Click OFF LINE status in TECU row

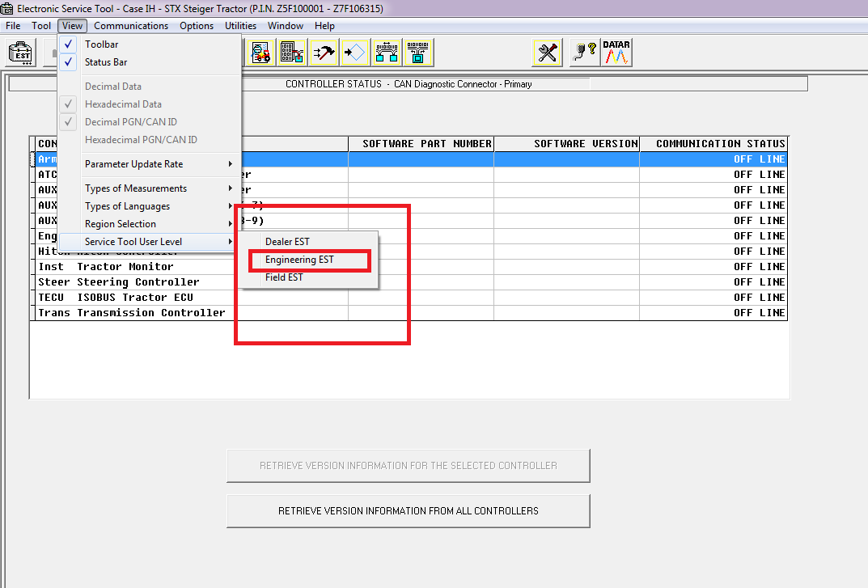coord(759,298)
